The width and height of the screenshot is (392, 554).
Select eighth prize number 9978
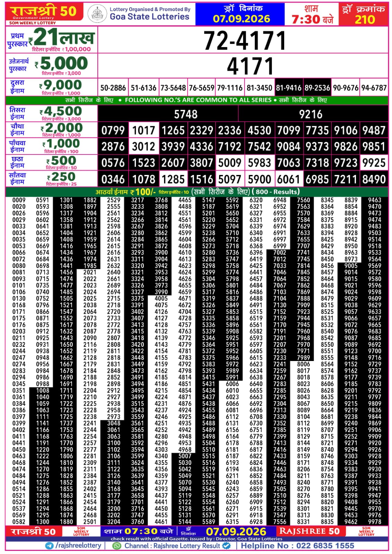(x=375, y=521)
